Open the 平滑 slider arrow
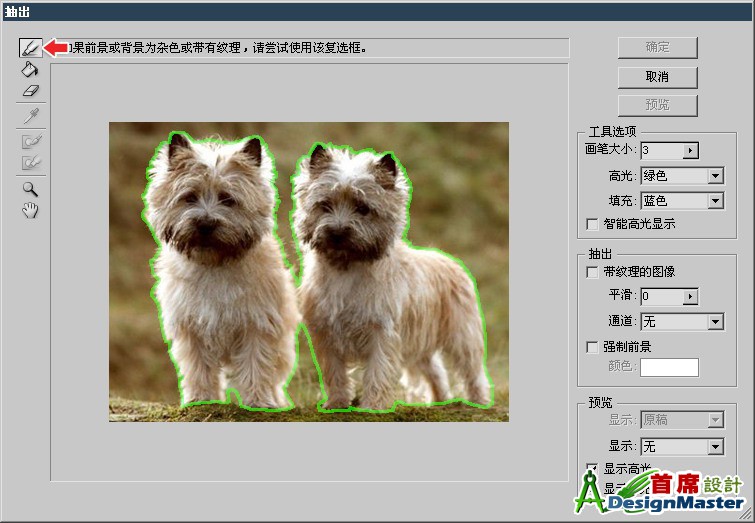 pos(690,296)
